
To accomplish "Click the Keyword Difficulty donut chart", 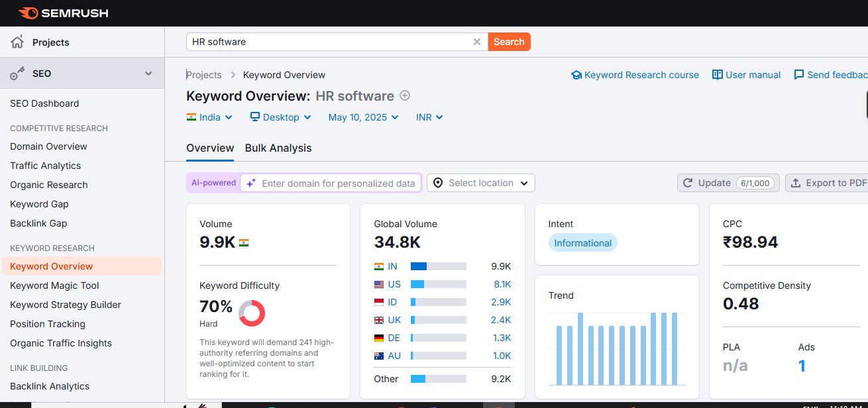I will (252, 313).
